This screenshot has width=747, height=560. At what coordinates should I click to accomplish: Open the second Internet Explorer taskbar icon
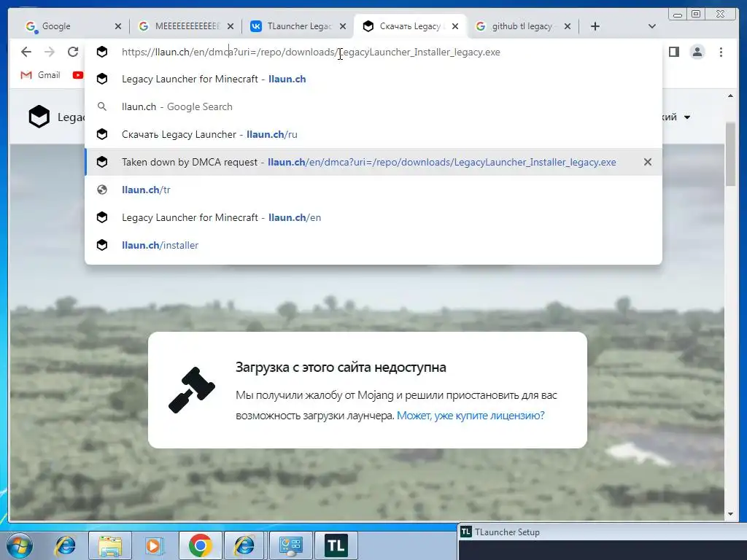[x=244, y=545]
